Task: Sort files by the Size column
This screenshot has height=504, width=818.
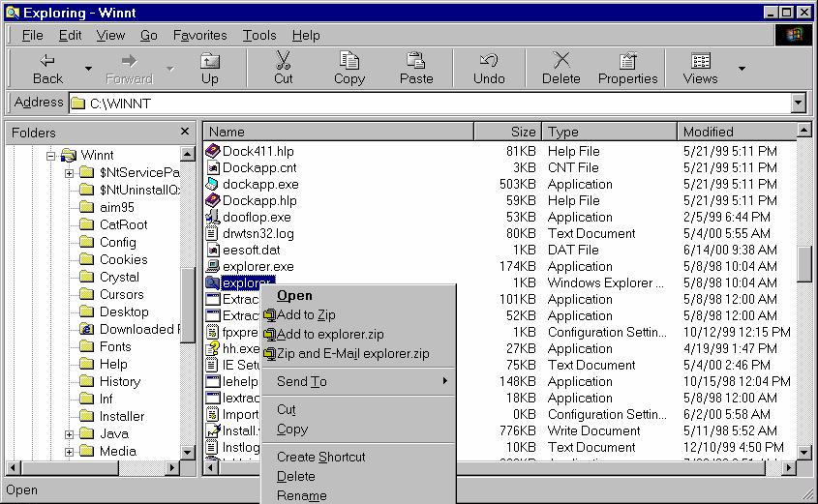Action: tap(507, 132)
